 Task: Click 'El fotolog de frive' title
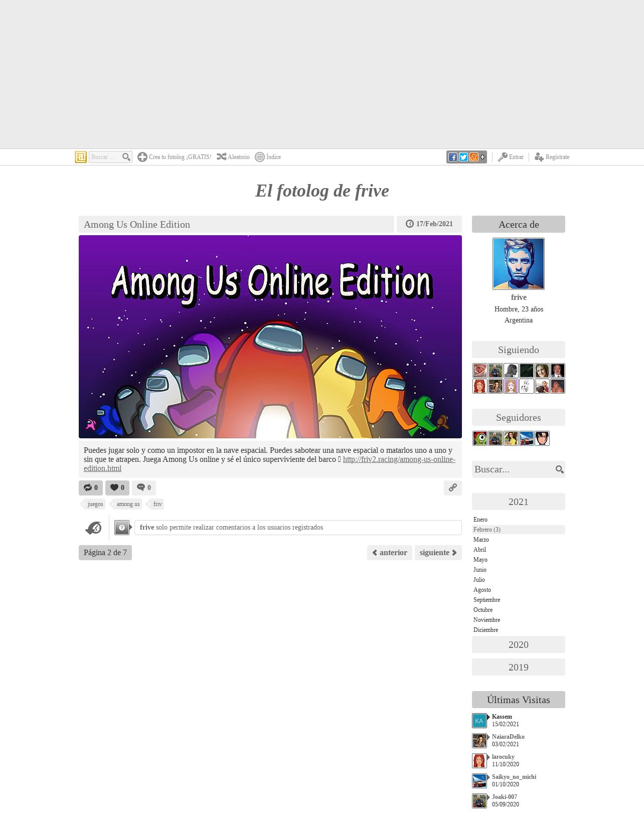coord(322,191)
